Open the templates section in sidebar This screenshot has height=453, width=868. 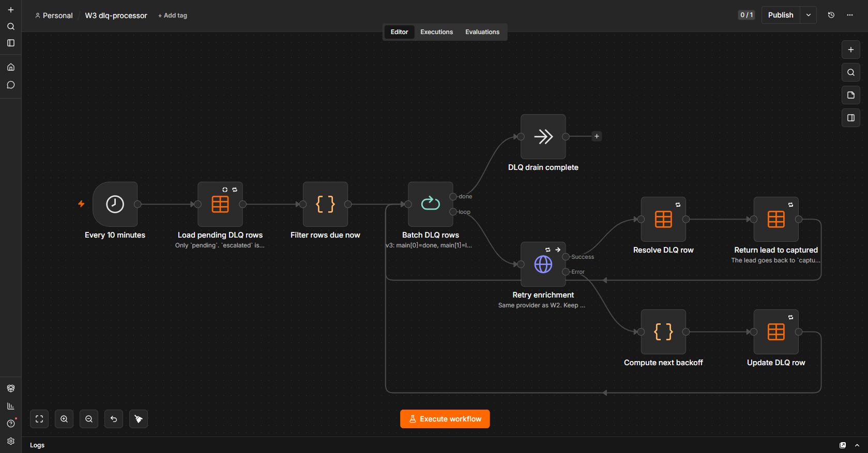coord(11,388)
